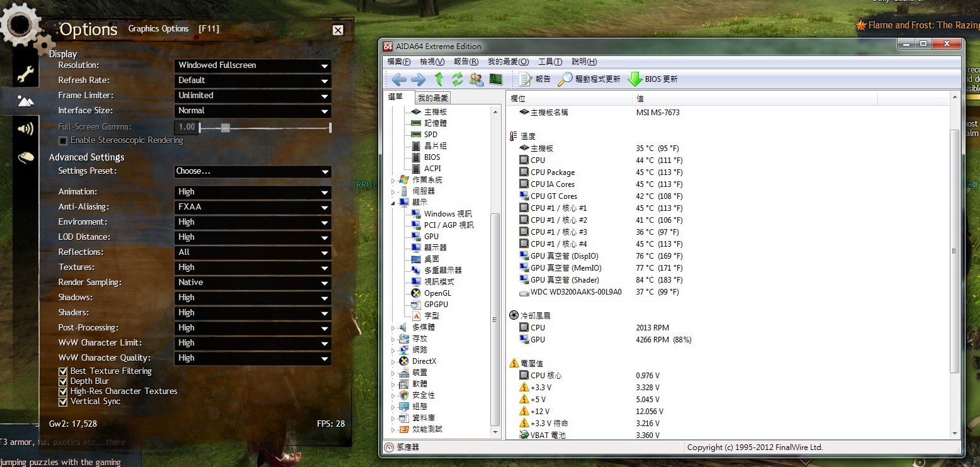
Task: Expand the 作業系統 tree node
Action: point(394,180)
